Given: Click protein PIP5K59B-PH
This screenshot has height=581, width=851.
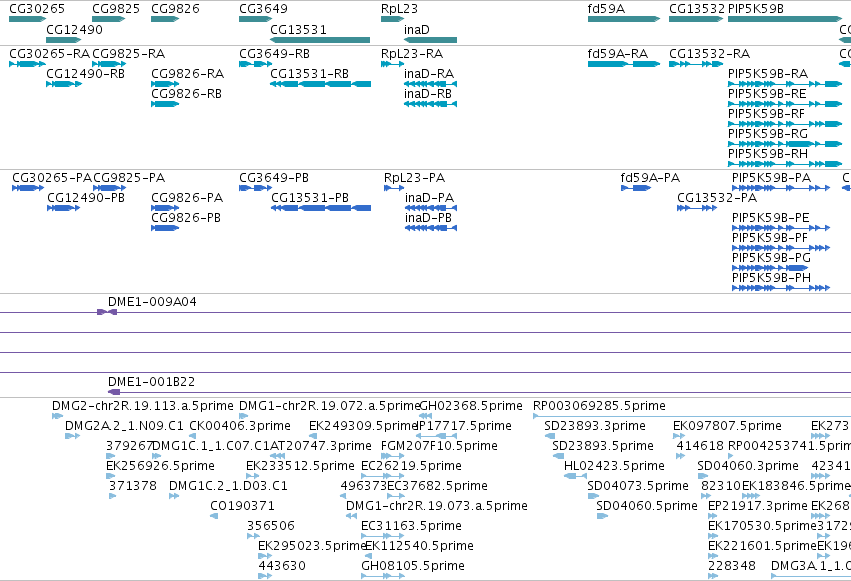Looking at the screenshot, I should point(781,288).
